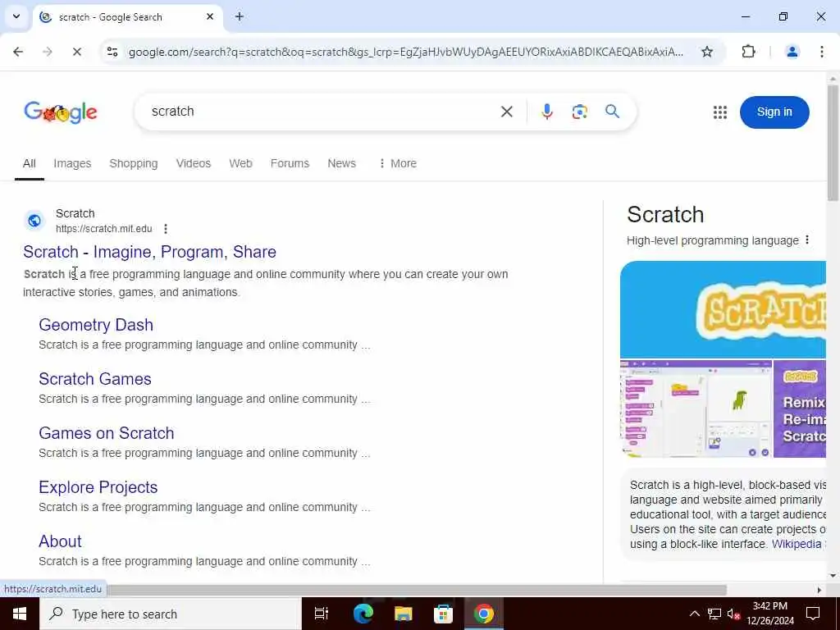The width and height of the screenshot is (840, 630).
Task: Click the forward navigation arrow
Action: [x=48, y=52]
